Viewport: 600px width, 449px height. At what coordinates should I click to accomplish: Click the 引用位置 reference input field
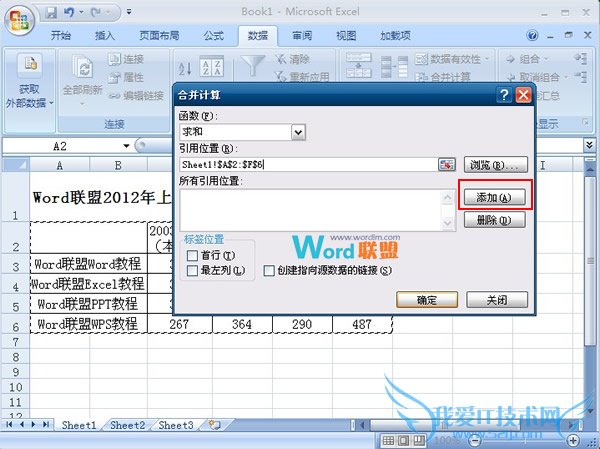[x=308, y=165]
